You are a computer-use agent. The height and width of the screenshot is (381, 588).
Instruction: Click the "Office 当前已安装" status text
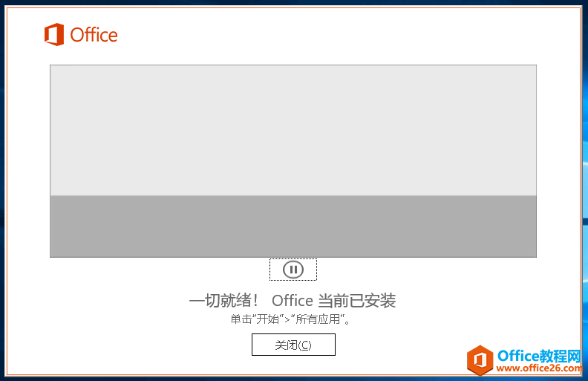coord(334,301)
